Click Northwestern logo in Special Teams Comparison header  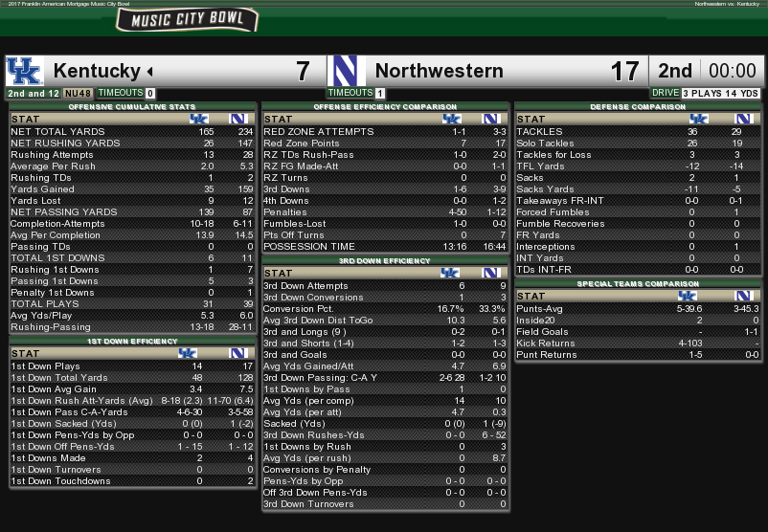pyautogui.click(x=744, y=296)
